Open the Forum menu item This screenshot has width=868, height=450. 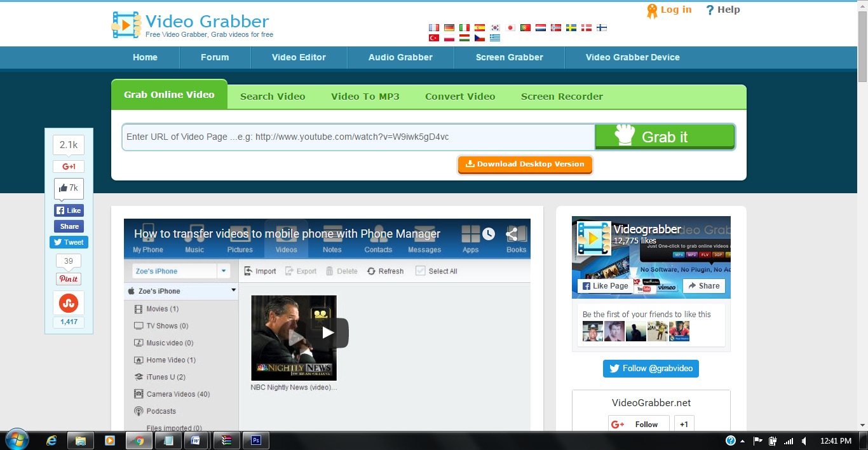tap(215, 57)
